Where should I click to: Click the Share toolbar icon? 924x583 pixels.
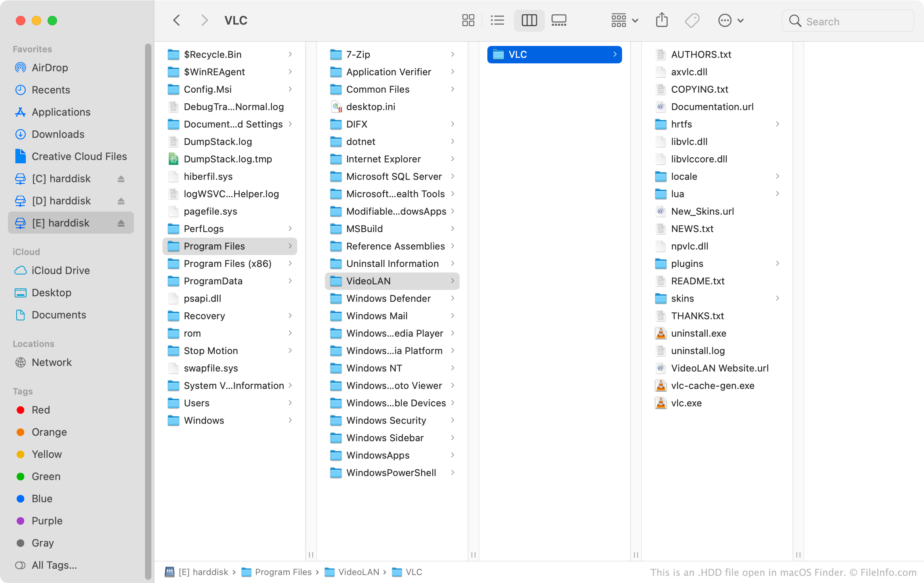[x=662, y=20]
